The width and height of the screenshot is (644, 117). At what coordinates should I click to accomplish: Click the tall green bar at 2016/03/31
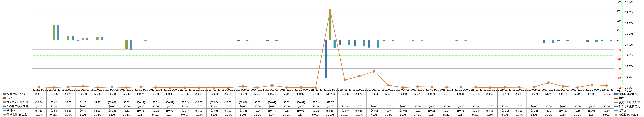330,25
